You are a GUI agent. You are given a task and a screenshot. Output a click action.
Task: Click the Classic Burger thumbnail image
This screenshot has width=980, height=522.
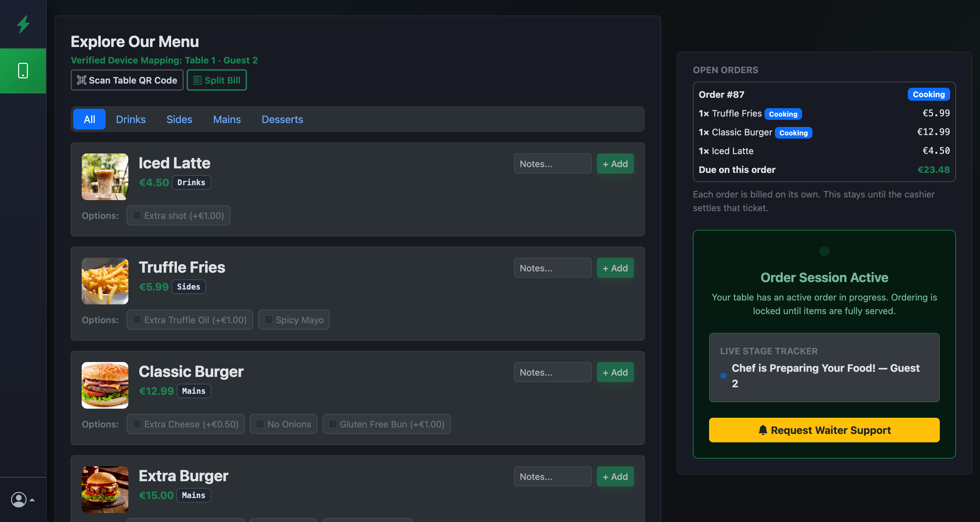click(x=105, y=385)
